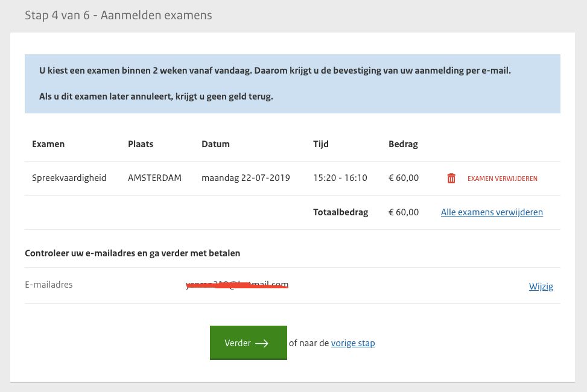This screenshot has width=587, height=392.
Task: Select the Spreekvaardigheid exam name
Action: coord(69,179)
